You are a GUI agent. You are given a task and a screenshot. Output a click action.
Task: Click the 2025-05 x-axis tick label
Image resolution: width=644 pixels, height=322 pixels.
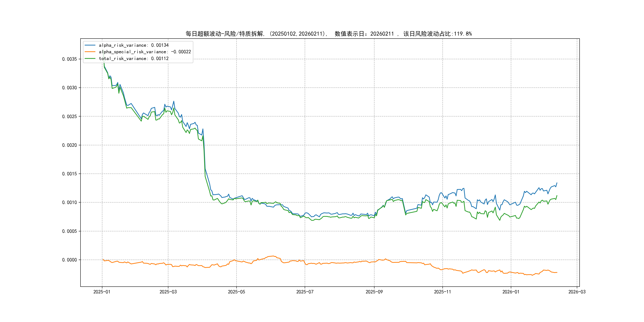[236, 292]
